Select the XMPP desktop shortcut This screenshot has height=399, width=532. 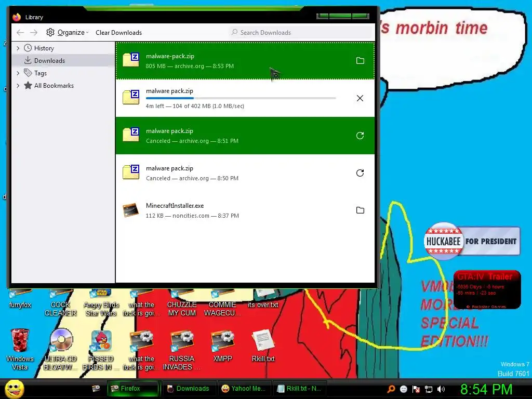[222, 346]
